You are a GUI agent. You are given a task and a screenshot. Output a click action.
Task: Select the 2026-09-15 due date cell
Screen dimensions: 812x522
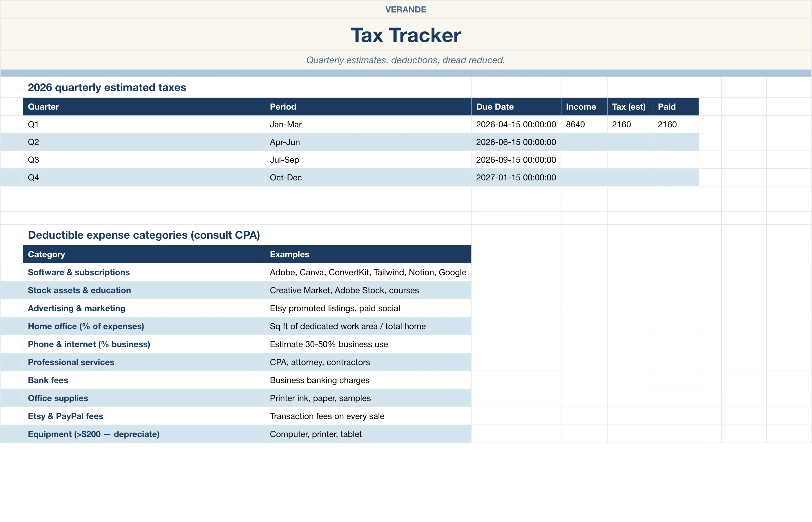click(x=516, y=160)
